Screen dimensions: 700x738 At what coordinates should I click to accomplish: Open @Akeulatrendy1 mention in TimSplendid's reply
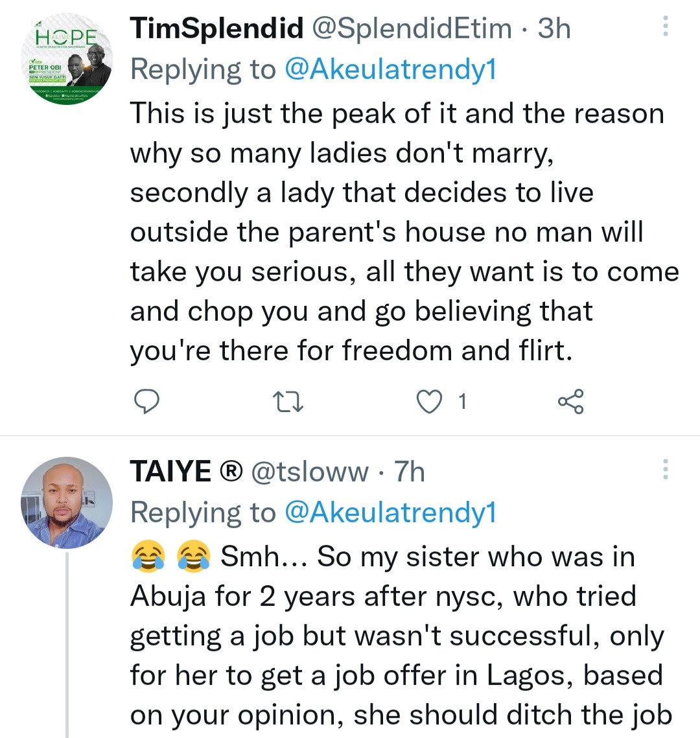pos(390,69)
